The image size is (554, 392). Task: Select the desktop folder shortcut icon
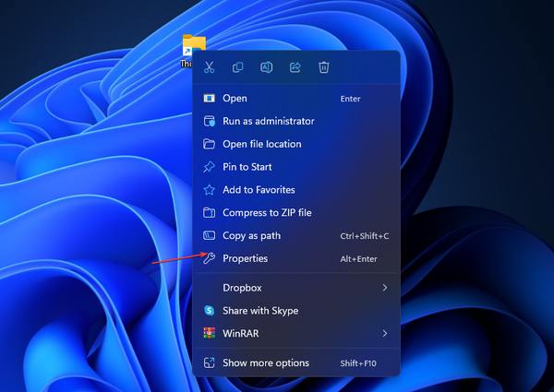193,45
